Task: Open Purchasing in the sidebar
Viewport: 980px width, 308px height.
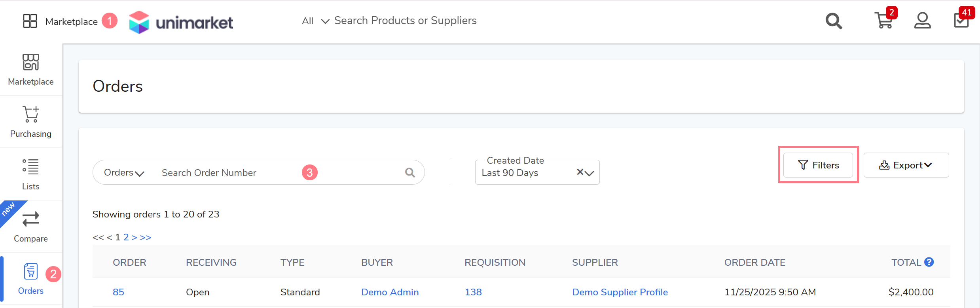Action: (31, 121)
